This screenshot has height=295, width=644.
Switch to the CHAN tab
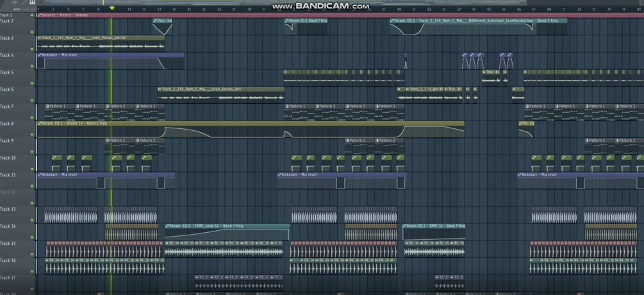tap(26, 9)
